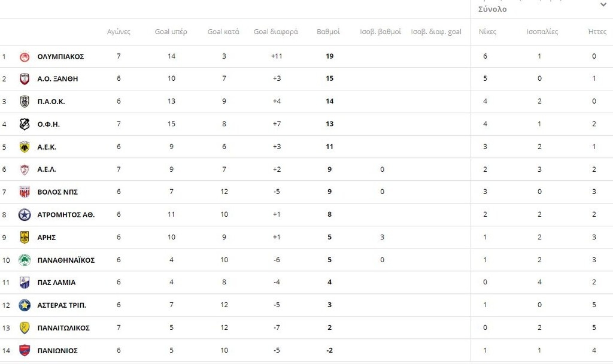
Task: Click the Αγώνες column header
Action: click(x=119, y=32)
